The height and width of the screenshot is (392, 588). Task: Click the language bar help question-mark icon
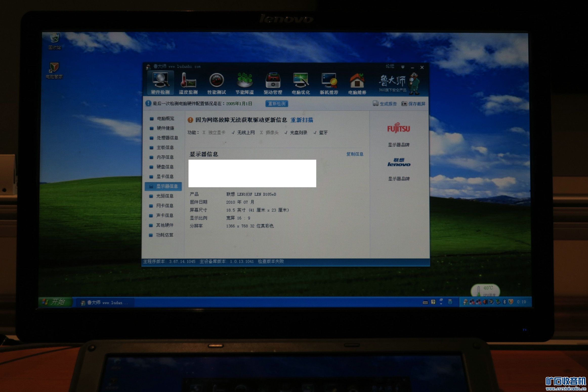433,302
